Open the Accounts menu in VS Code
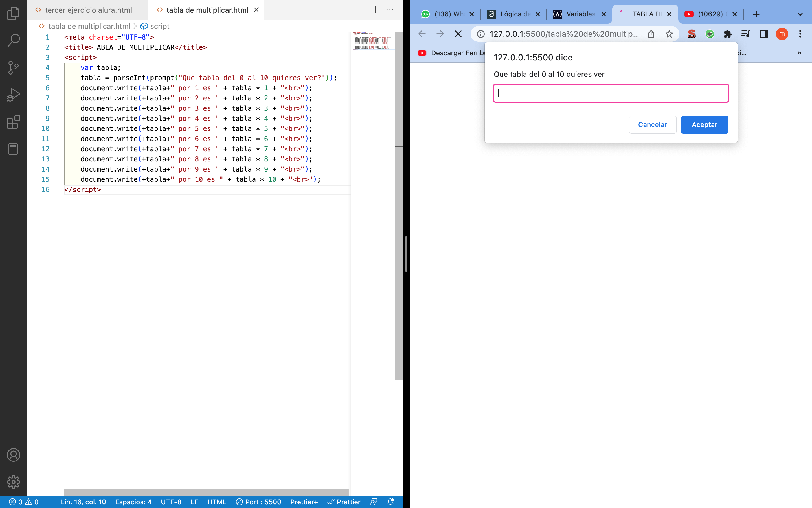Screen dimensions: 812x508 pyautogui.click(x=14, y=455)
